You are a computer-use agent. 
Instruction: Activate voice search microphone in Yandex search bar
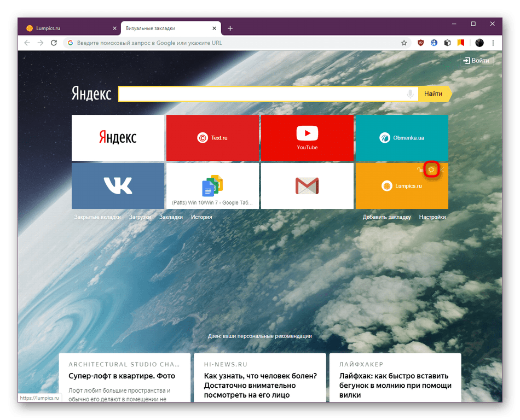tap(410, 94)
